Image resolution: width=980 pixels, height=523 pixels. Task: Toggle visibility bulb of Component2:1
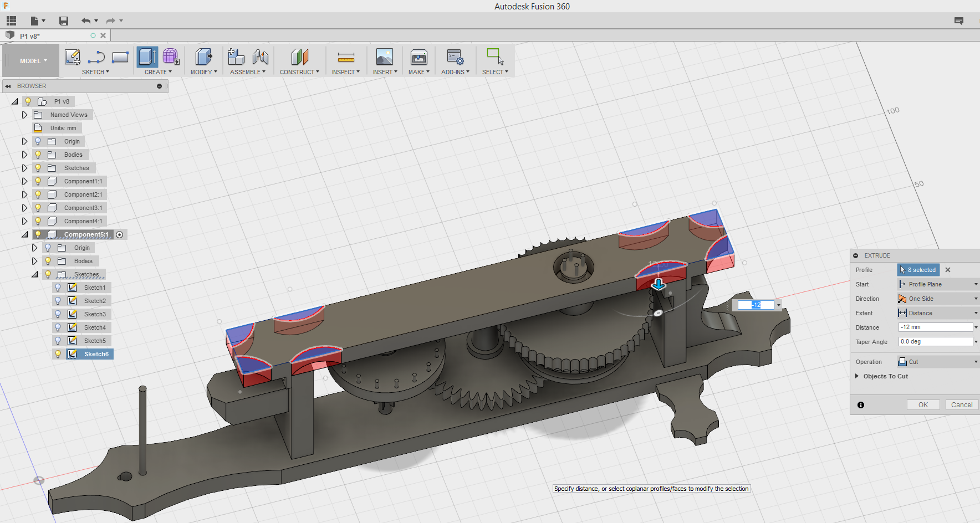38,194
